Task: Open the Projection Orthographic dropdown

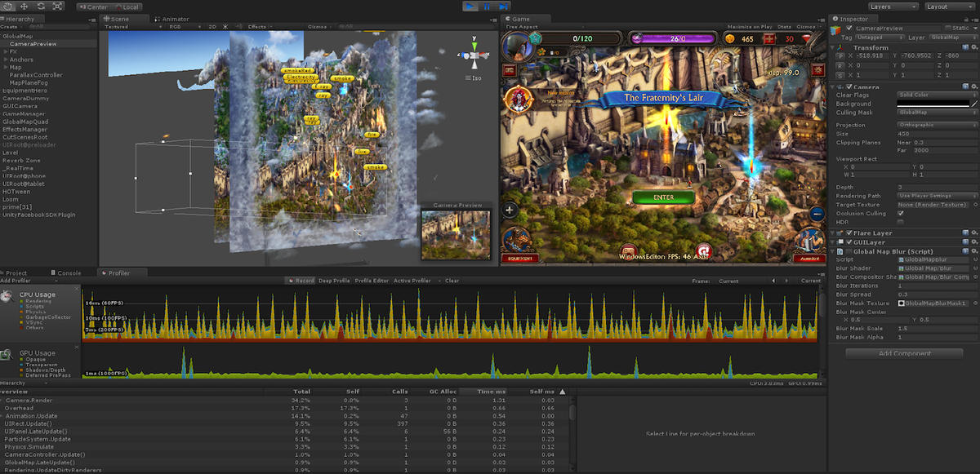Action: pyautogui.click(x=937, y=125)
